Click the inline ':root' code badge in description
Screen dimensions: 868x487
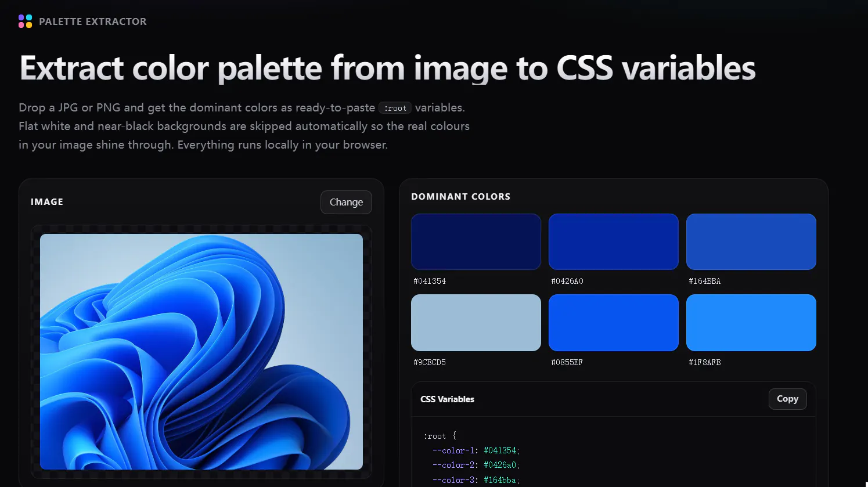tap(395, 108)
